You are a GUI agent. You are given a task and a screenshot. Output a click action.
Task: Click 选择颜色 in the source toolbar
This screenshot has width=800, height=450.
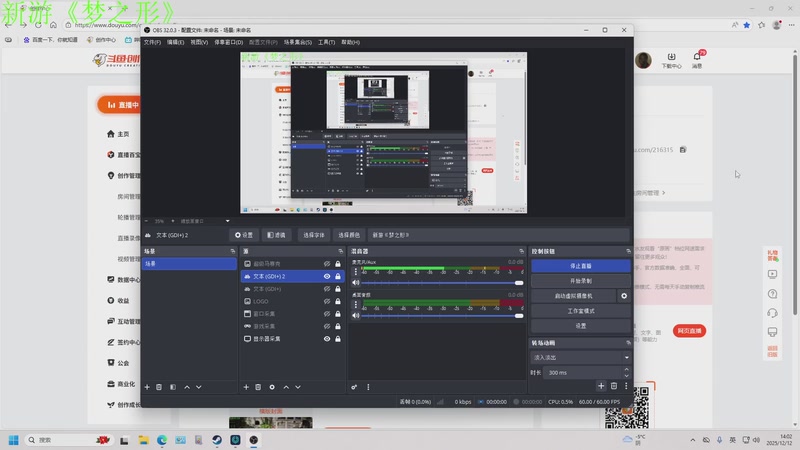pyautogui.click(x=349, y=235)
